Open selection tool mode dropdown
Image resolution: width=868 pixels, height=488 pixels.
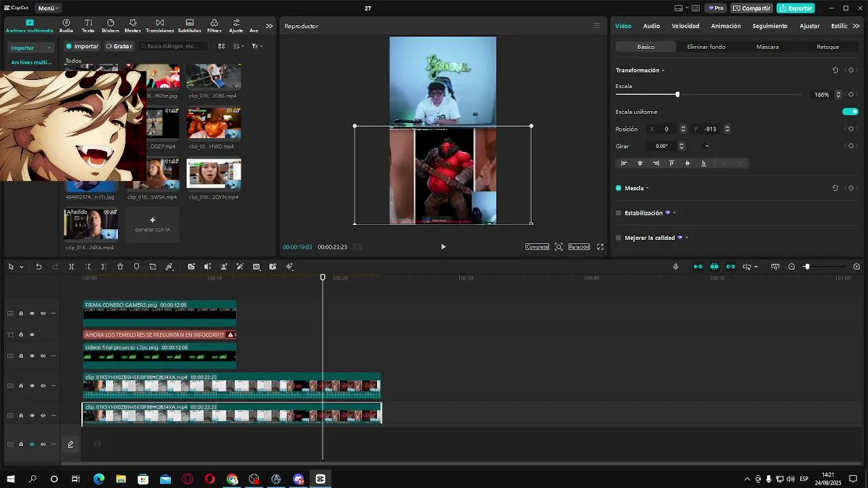[x=22, y=267]
